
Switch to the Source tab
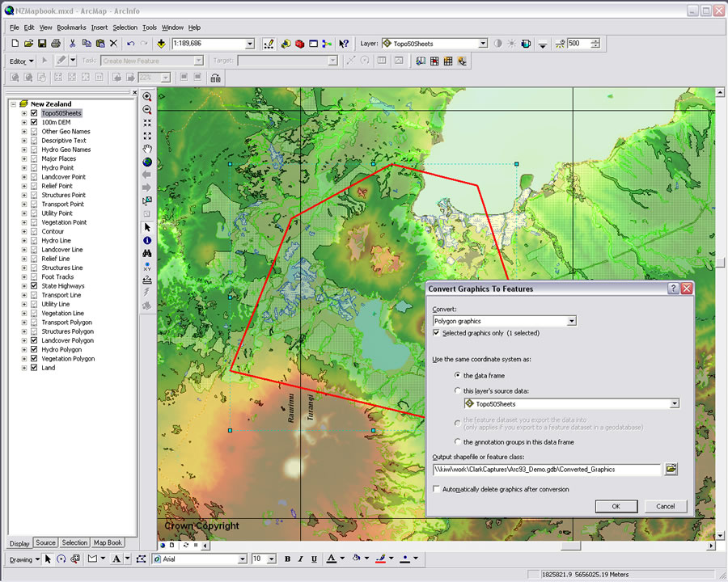click(46, 543)
